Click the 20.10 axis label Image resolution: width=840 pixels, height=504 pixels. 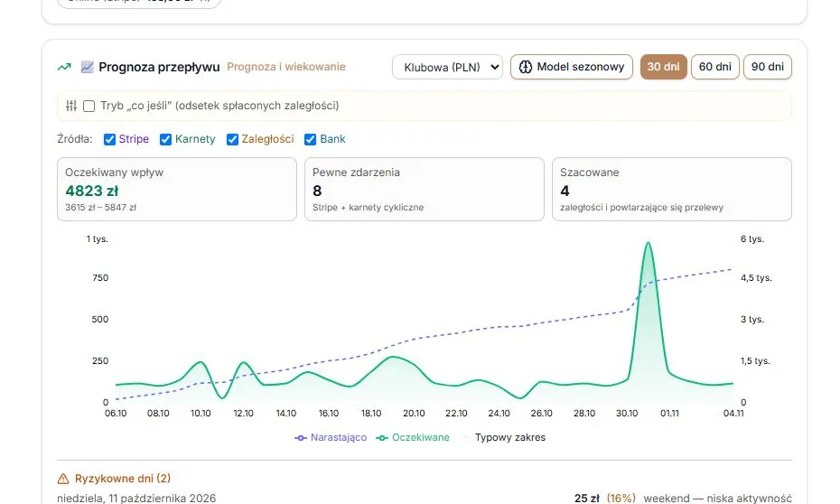tap(414, 414)
